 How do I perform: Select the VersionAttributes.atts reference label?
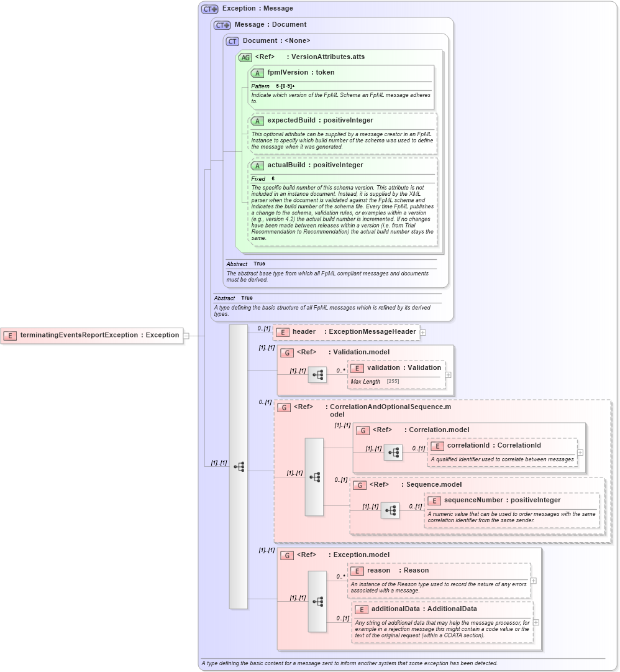pyautogui.click(x=310, y=57)
